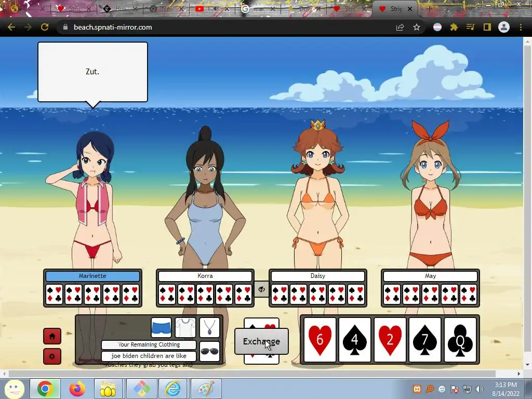This screenshot has width=532, height=399.
Task: Open the media control playlist icon
Action: tap(471, 27)
